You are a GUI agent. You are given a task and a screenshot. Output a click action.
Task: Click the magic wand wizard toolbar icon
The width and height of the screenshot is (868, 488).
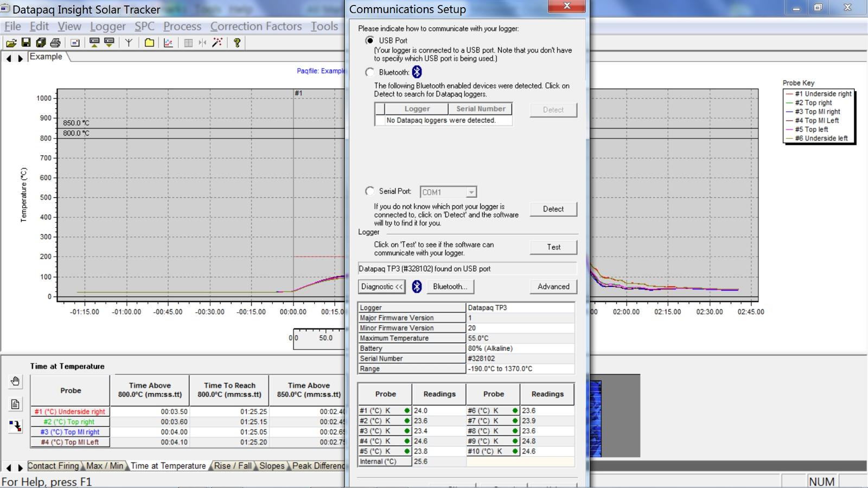click(x=217, y=43)
